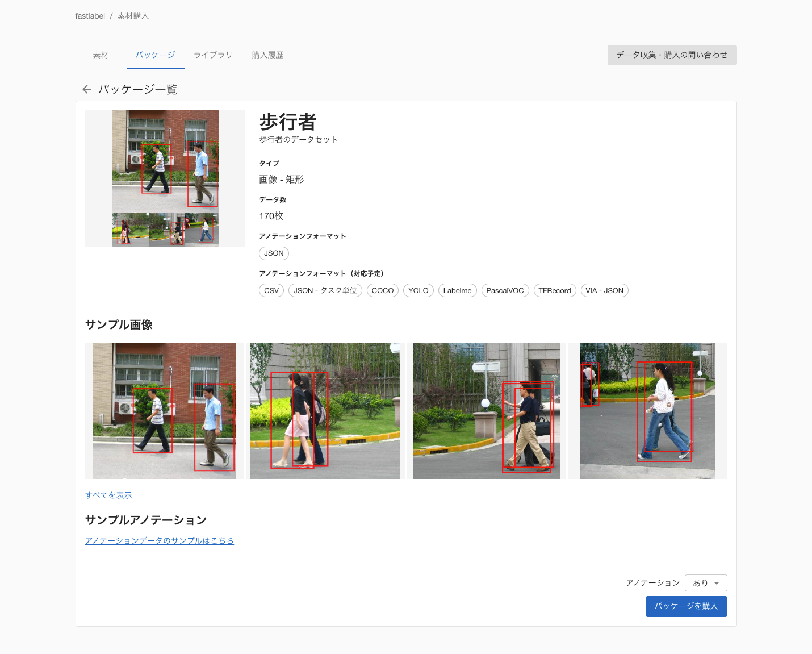This screenshot has width=812, height=654.
Task: Open the main 歩行者 package preview image
Action: click(x=165, y=178)
